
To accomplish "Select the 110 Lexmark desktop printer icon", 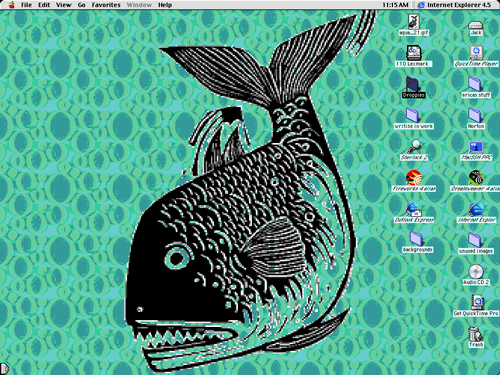I will (x=414, y=53).
